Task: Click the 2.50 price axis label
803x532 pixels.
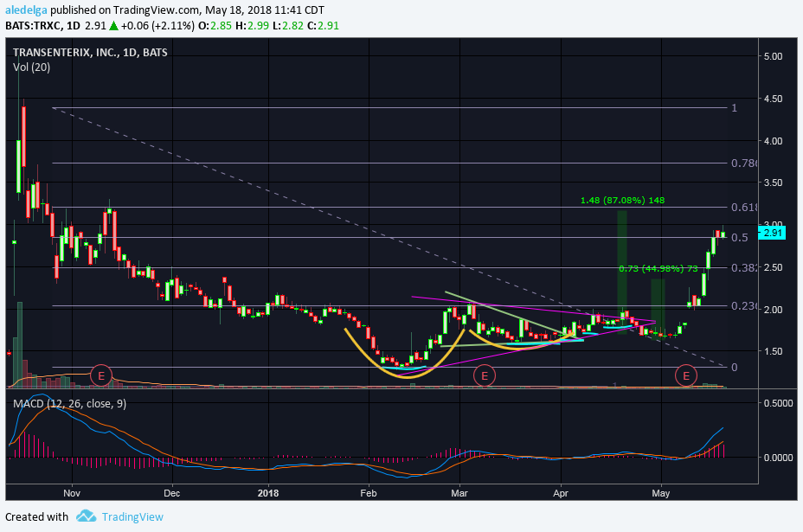Action: tap(773, 267)
